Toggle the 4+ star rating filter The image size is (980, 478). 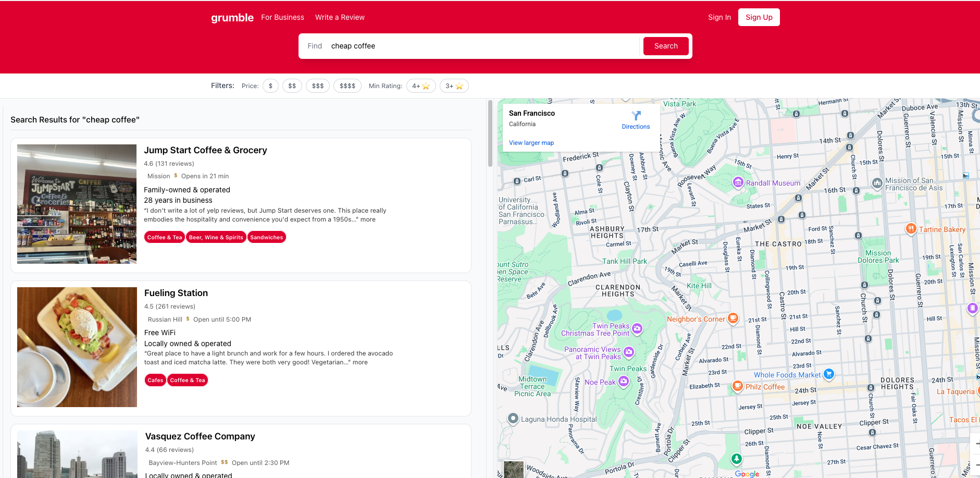(421, 86)
